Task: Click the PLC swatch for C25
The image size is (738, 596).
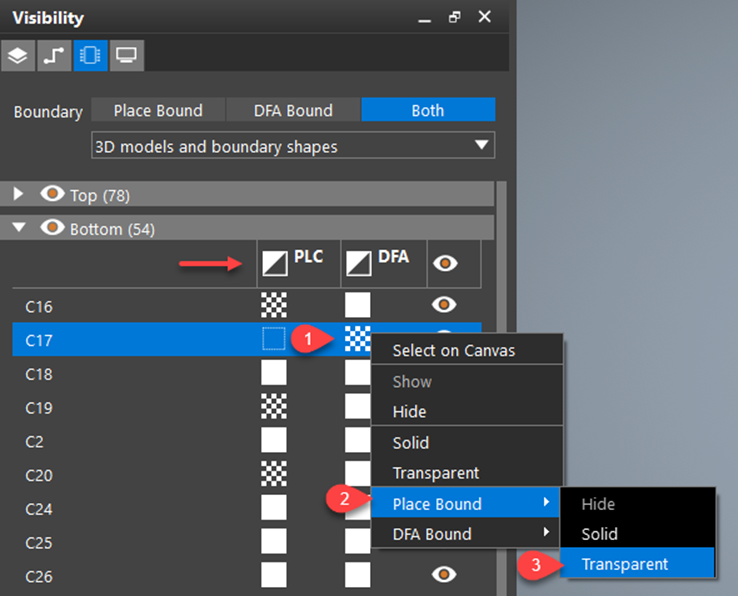Action: click(274, 541)
